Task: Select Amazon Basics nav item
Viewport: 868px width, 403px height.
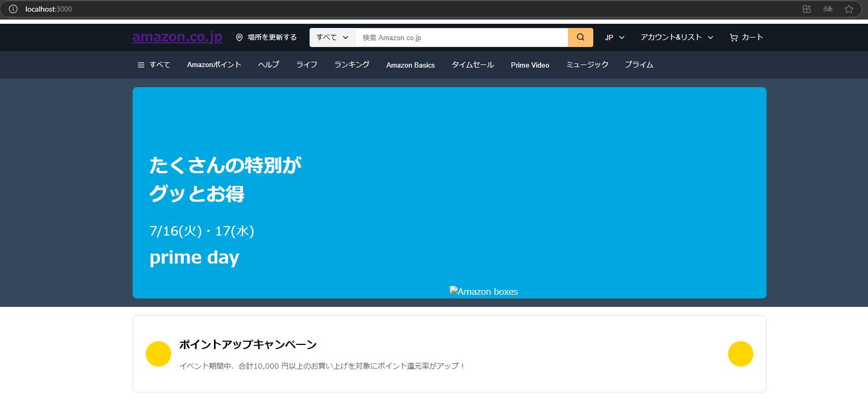Action: point(410,65)
